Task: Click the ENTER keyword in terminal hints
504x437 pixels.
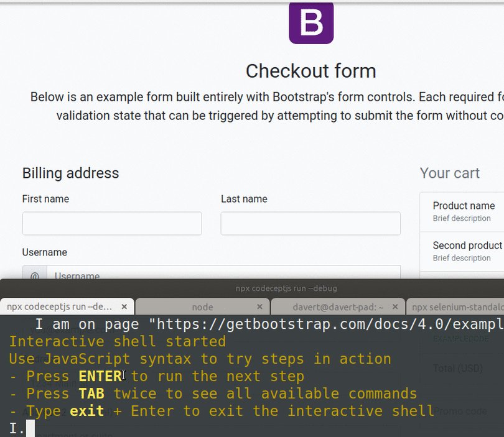Action: click(100, 376)
